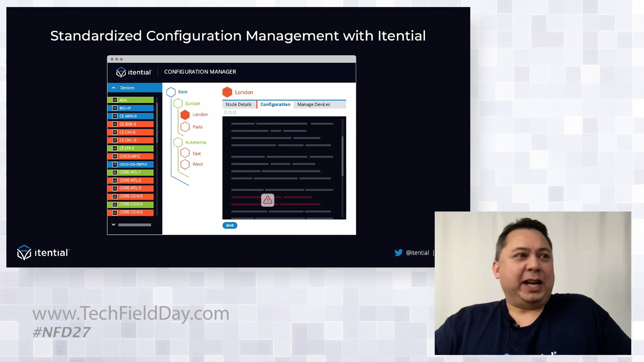
Task: Click the "CISCO-APIC" device name
Action: [x=130, y=156]
